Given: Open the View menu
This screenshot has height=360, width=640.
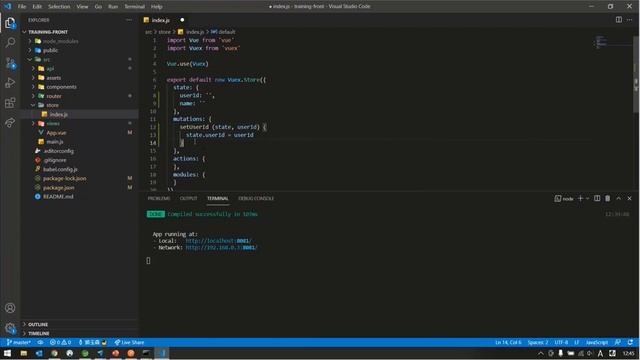Looking at the screenshot, I should click(82, 7).
